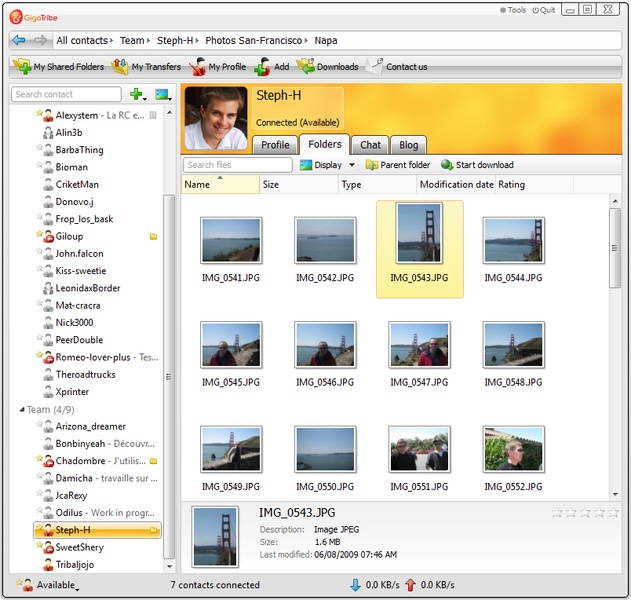Open My Shared Folders from toolbar
Viewport: 631px width, 600px height.
(x=58, y=67)
